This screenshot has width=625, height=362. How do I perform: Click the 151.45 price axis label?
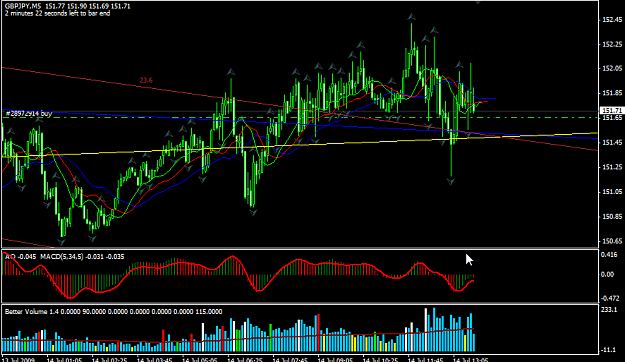point(613,143)
